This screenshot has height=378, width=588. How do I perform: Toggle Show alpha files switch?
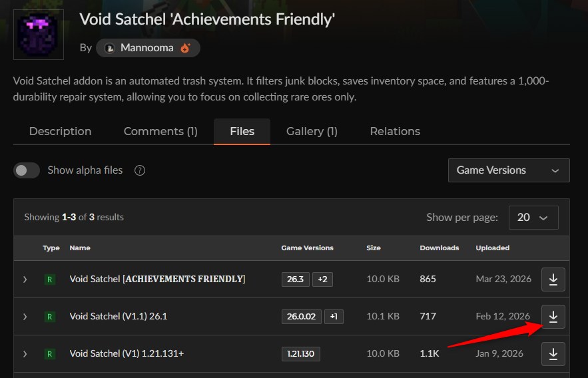coord(27,170)
